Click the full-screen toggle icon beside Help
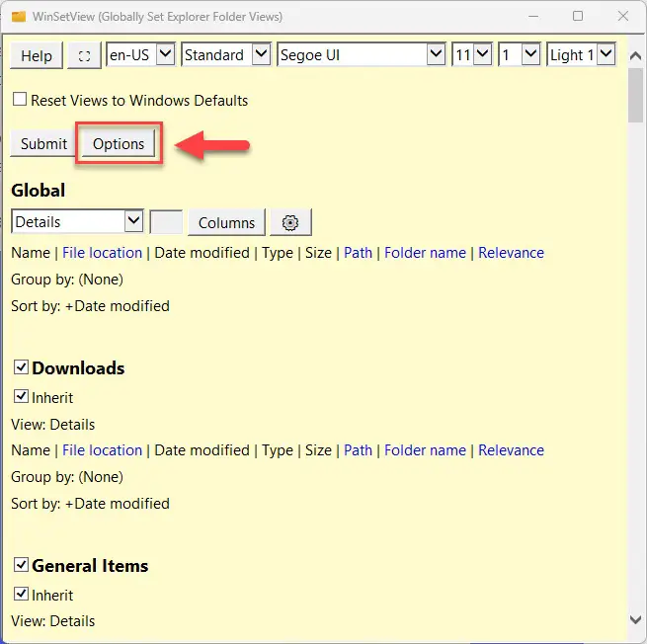Image resolution: width=647 pixels, height=644 pixels. point(84,55)
